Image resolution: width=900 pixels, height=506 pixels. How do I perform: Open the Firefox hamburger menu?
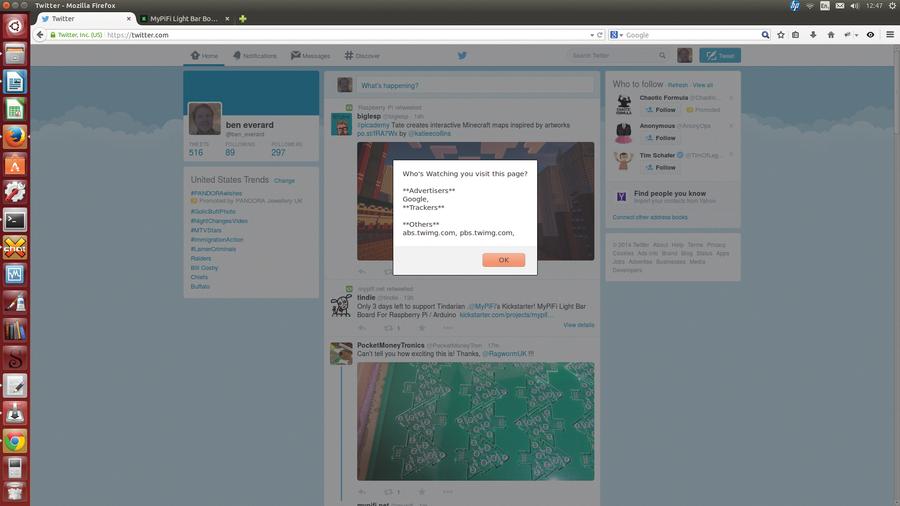[x=890, y=35]
